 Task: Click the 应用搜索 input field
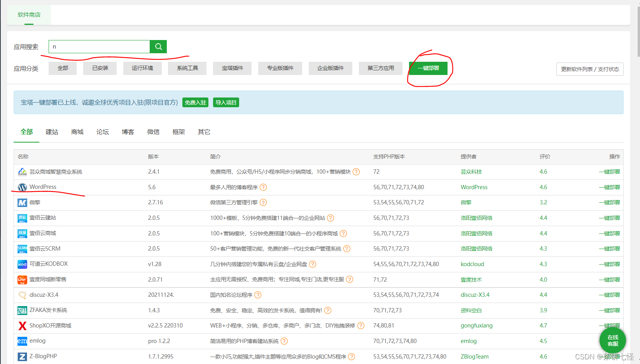[x=99, y=47]
